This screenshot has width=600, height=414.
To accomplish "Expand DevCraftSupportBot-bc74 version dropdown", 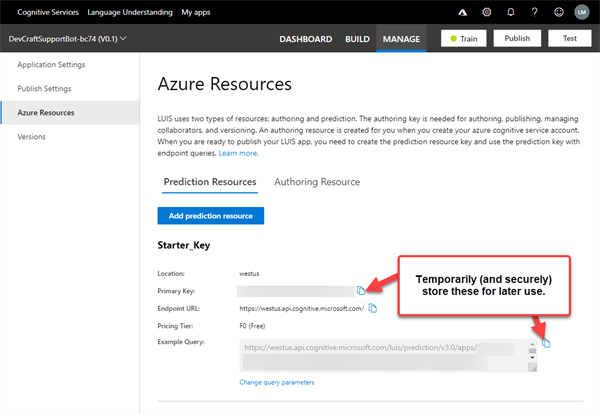I will pos(67,39).
